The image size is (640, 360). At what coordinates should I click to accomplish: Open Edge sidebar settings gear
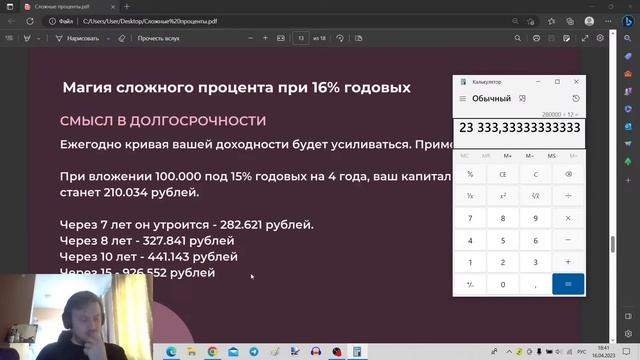pos(628,333)
